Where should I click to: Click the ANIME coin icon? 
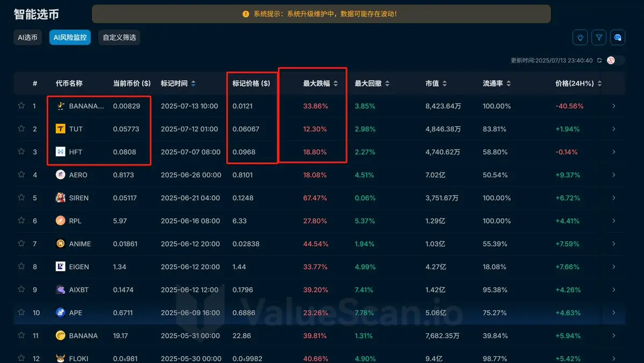click(60, 244)
